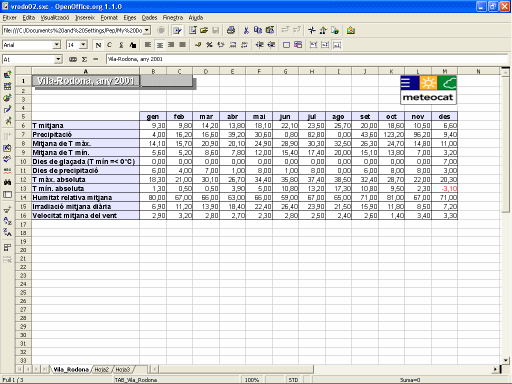The width and height of the screenshot is (512, 384).
Task: Click the 100% zoom status field
Action: (x=252, y=380)
